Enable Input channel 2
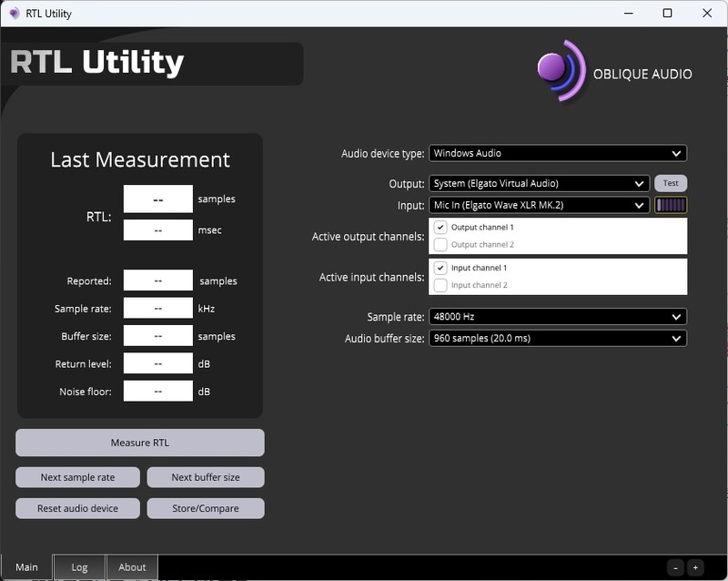Image resolution: width=728 pixels, height=581 pixels. tap(442, 284)
